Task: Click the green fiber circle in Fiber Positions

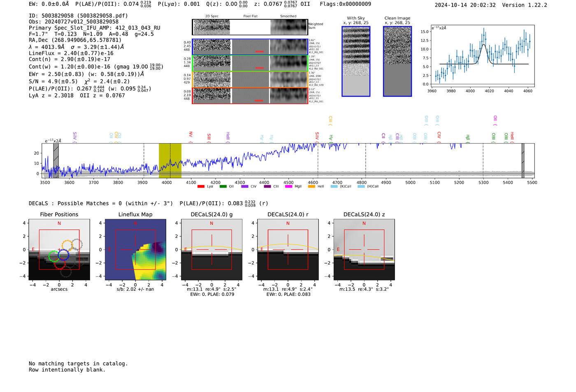Action: [x=53, y=256]
